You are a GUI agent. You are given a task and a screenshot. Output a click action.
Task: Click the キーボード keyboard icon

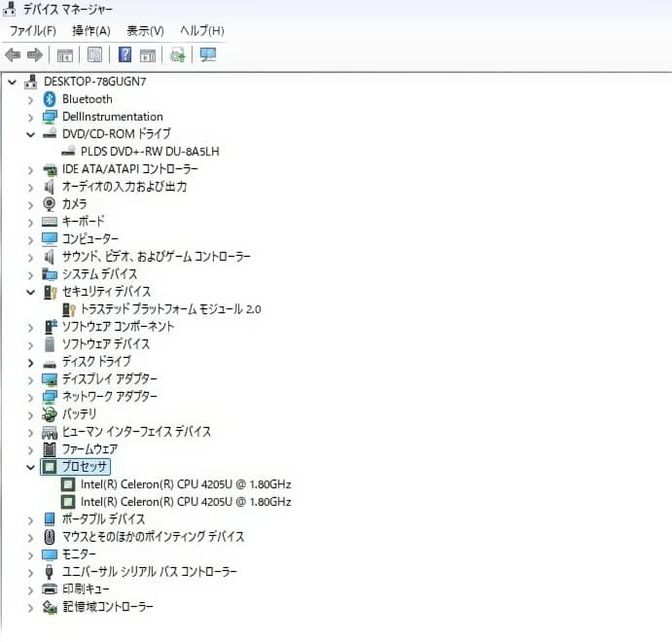[50, 222]
